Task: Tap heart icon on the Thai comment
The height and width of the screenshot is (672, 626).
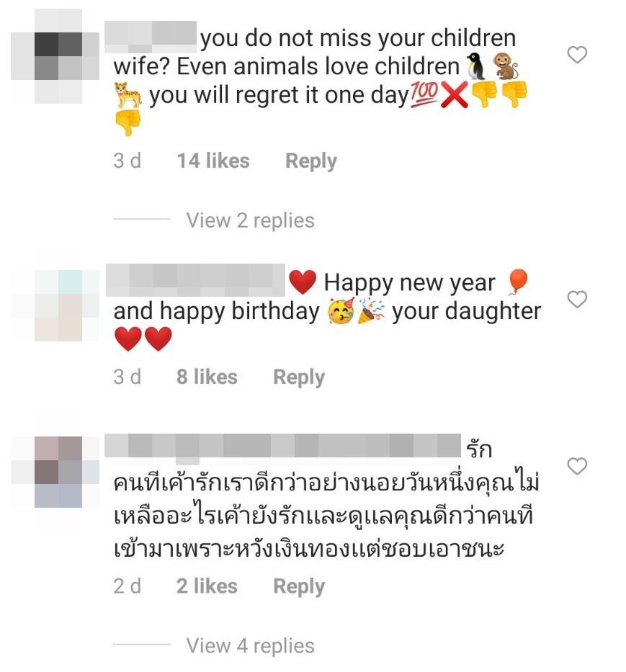Action: pos(577,466)
